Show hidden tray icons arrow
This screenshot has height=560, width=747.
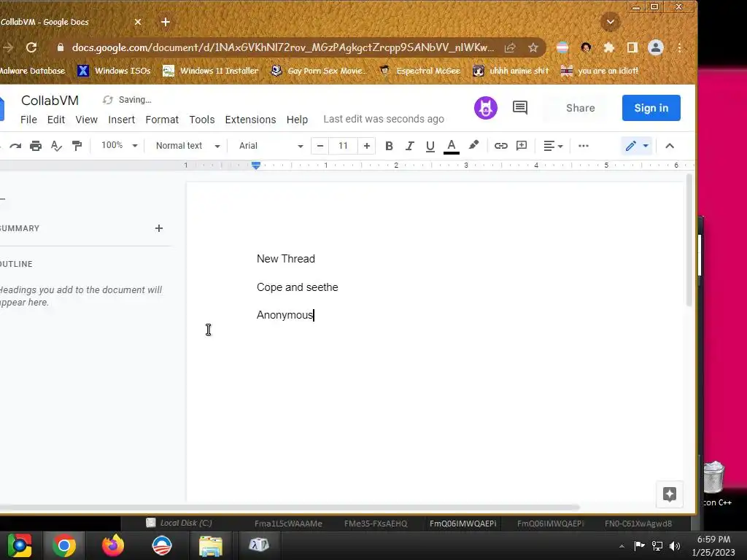pyautogui.click(x=622, y=546)
